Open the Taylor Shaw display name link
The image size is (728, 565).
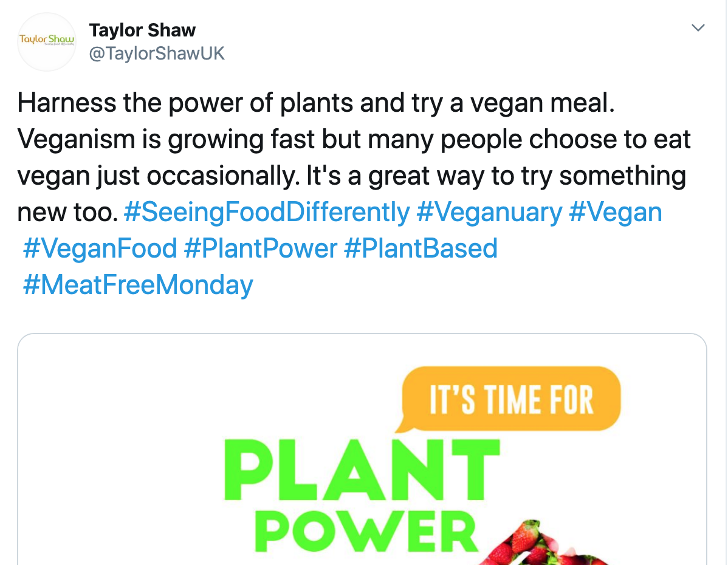click(142, 29)
